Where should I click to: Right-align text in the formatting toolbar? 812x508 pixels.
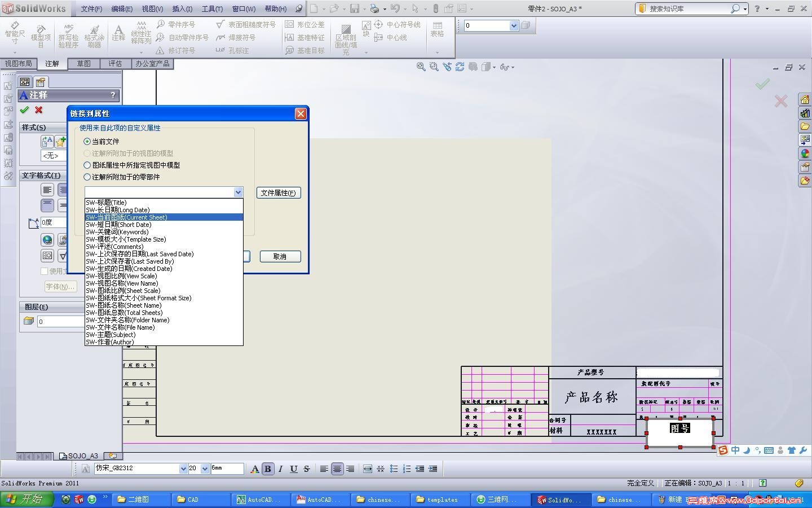click(x=350, y=468)
